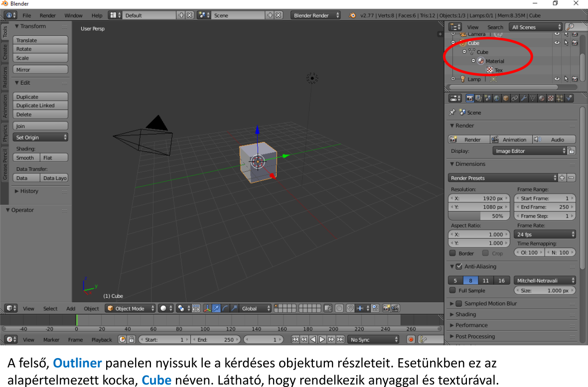The width and height of the screenshot is (588, 387).
Task: Open the World properties globe icon
Action: coord(496,98)
